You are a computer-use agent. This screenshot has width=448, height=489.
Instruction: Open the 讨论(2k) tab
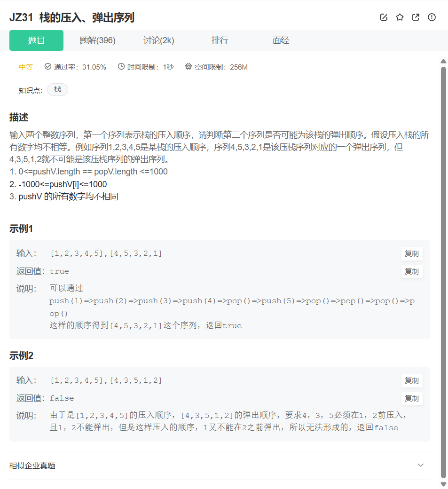158,40
